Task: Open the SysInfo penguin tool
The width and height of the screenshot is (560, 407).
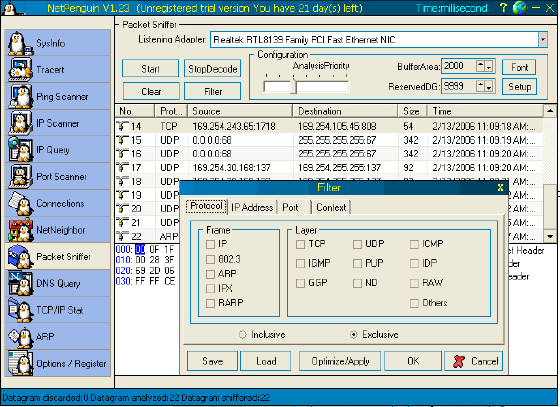Action: (58, 42)
